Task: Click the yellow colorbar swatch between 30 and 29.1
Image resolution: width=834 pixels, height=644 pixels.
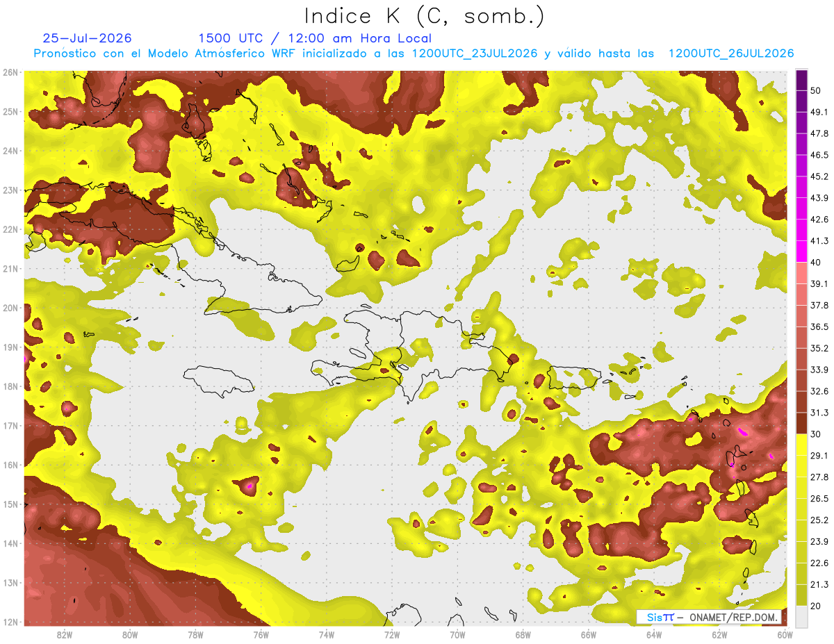Action: point(801,445)
